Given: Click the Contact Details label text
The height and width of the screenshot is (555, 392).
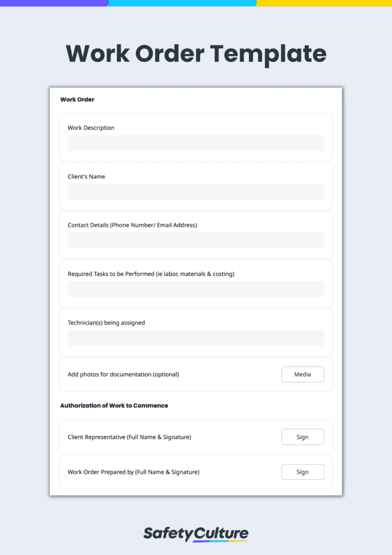Looking at the screenshot, I should coord(132,225).
